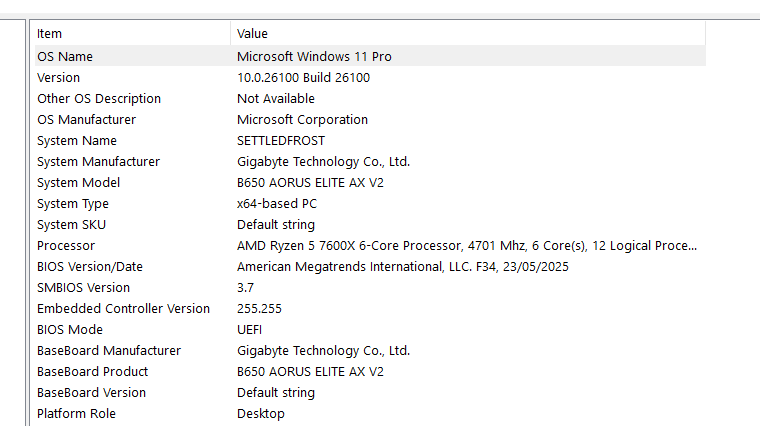Viewport: 760px width, 426px height.
Task: Select the BIOS Version/Date row
Action: 90,267
